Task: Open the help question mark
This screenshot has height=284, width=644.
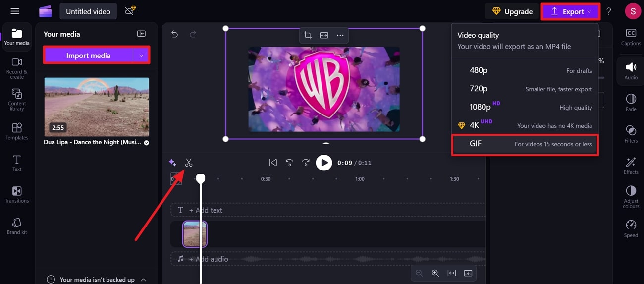Action: pos(609,11)
